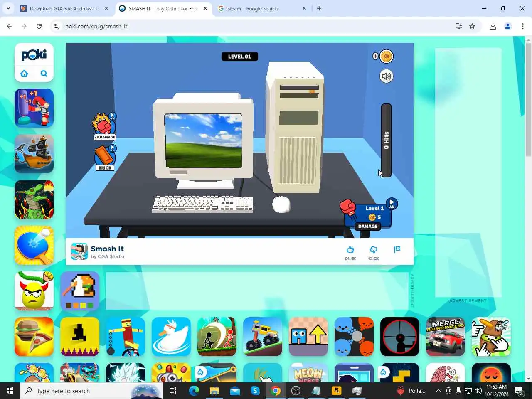Click the taskbar search box
This screenshot has width=532, height=399.
(91, 391)
